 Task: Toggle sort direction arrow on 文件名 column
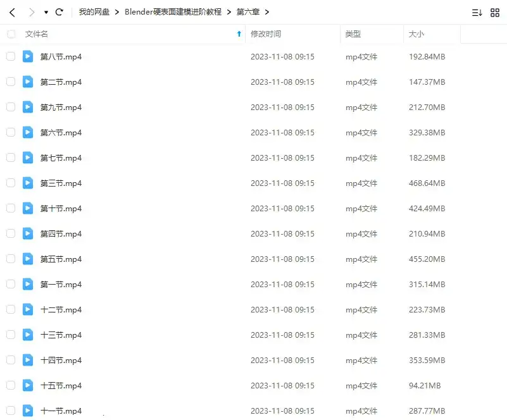tap(239, 34)
